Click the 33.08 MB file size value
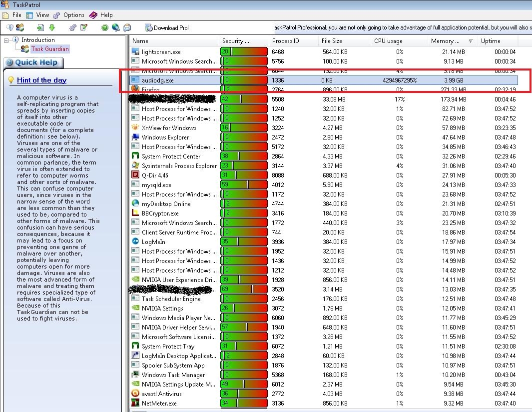The height and width of the screenshot is (412, 532). tap(334, 99)
